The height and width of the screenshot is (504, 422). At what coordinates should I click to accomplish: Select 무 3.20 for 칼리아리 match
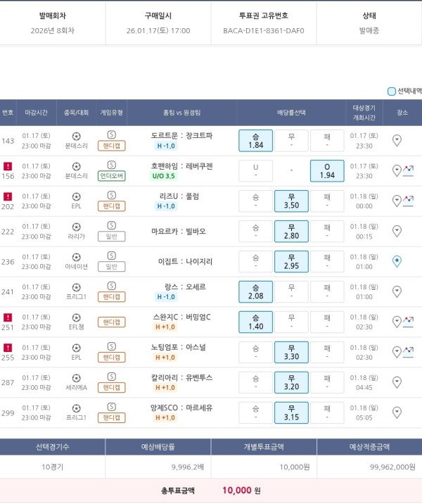291,382
